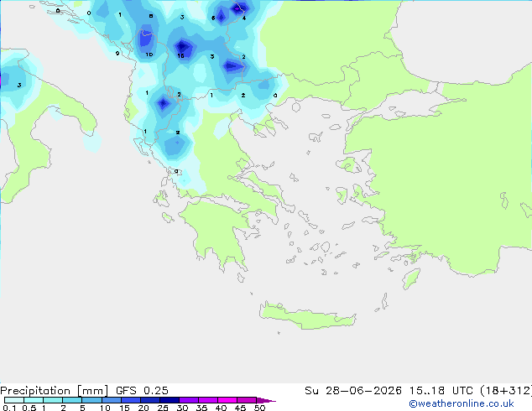Image resolution: width=532 pixels, height=411 pixels.
Task: Click the '15' legend scale label
Action: (x=124, y=408)
